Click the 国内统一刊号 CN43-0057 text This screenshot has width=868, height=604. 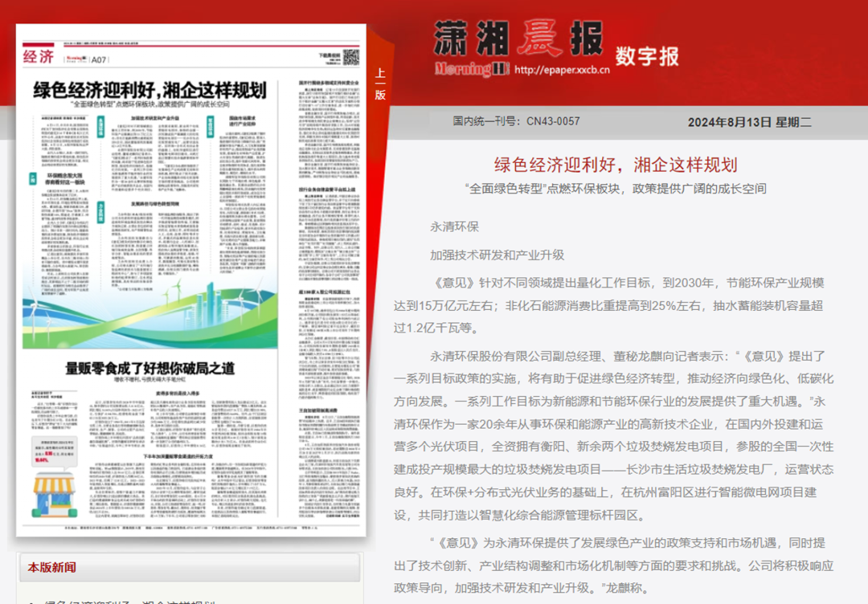pos(516,122)
